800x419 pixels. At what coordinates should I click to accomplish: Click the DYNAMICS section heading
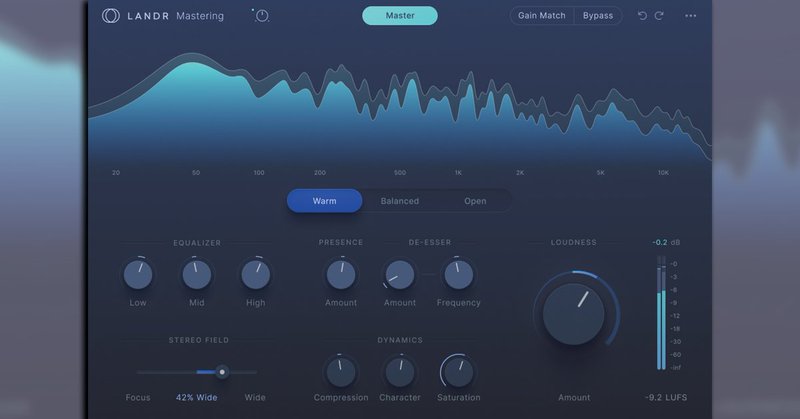pyautogui.click(x=400, y=340)
